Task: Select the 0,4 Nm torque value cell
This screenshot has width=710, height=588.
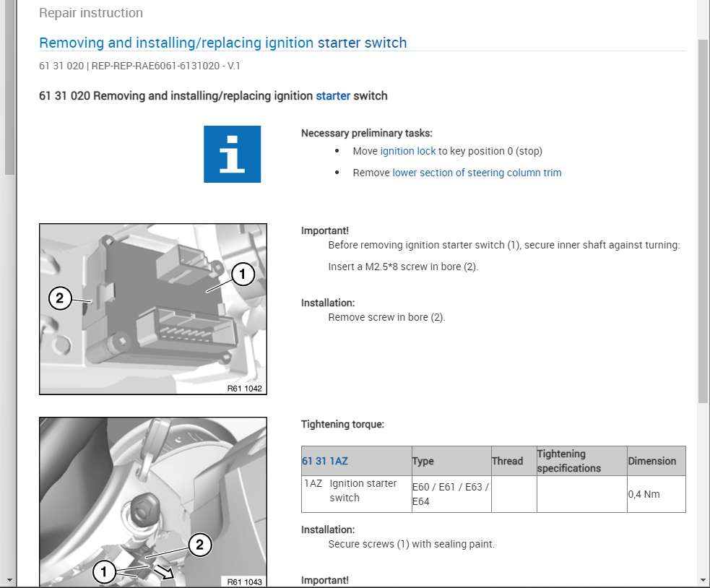Action: [644, 495]
